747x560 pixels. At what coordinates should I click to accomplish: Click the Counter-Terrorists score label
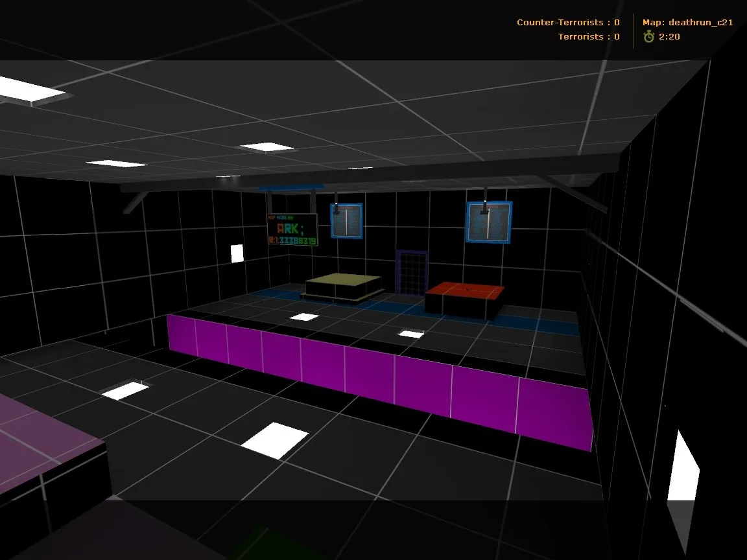pyautogui.click(x=567, y=22)
